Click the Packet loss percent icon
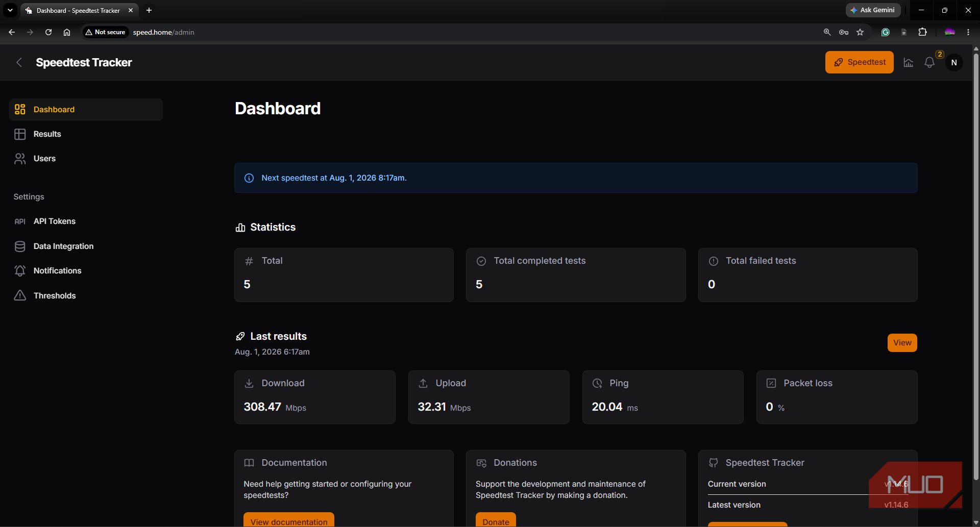Image resolution: width=980 pixels, height=527 pixels. 771,383
